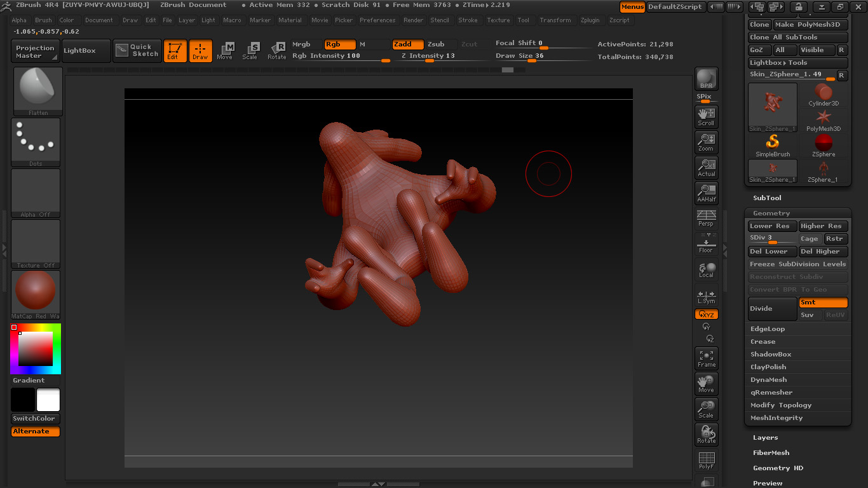Toggle L.Sym local symmetry
Image resolution: width=868 pixels, height=488 pixels.
(x=706, y=297)
